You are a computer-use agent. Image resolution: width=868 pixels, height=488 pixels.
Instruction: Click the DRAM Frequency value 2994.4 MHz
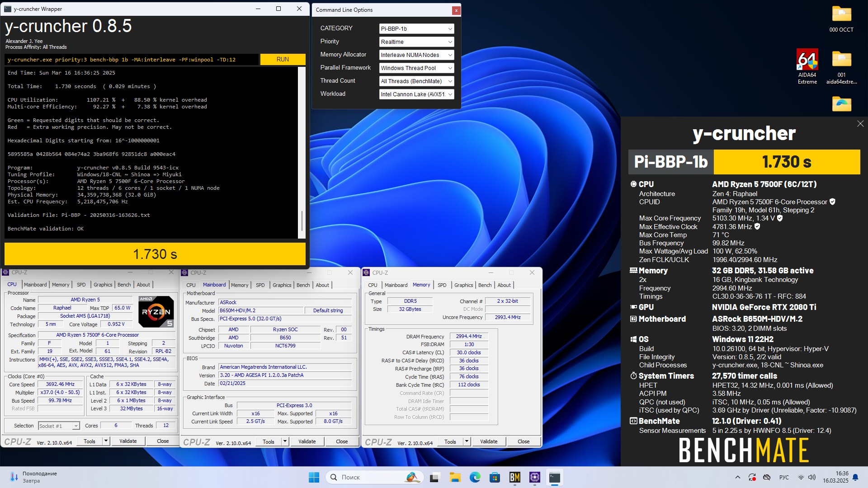point(469,336)
